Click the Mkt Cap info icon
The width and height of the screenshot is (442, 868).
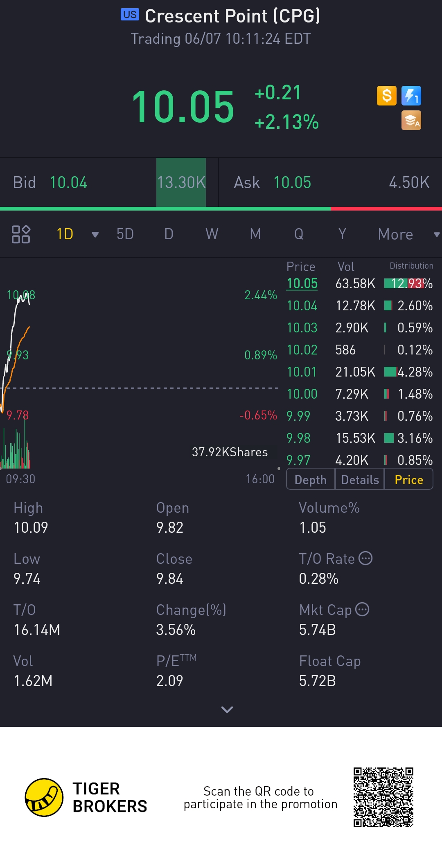[x=362, y=609]
